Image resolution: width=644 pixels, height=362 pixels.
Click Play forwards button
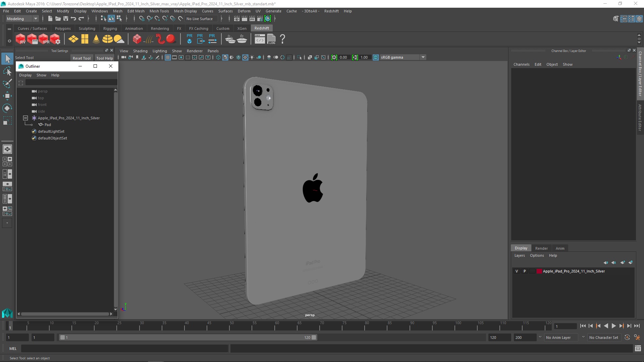[613, 326]
